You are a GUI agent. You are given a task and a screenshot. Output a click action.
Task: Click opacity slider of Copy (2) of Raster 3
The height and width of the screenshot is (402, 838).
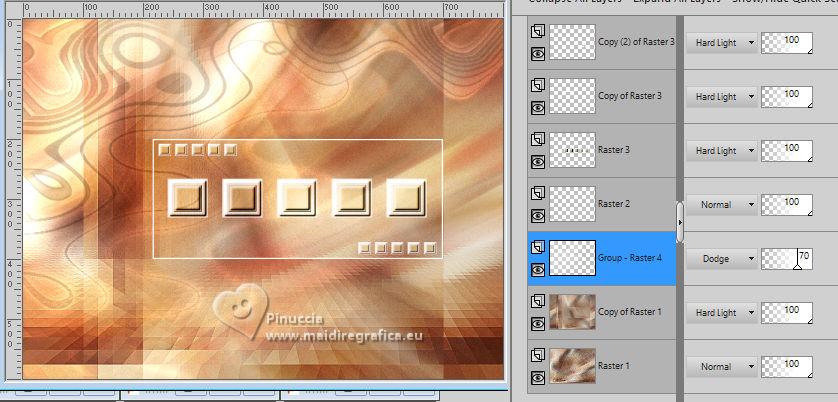click(x=787, y=43)
